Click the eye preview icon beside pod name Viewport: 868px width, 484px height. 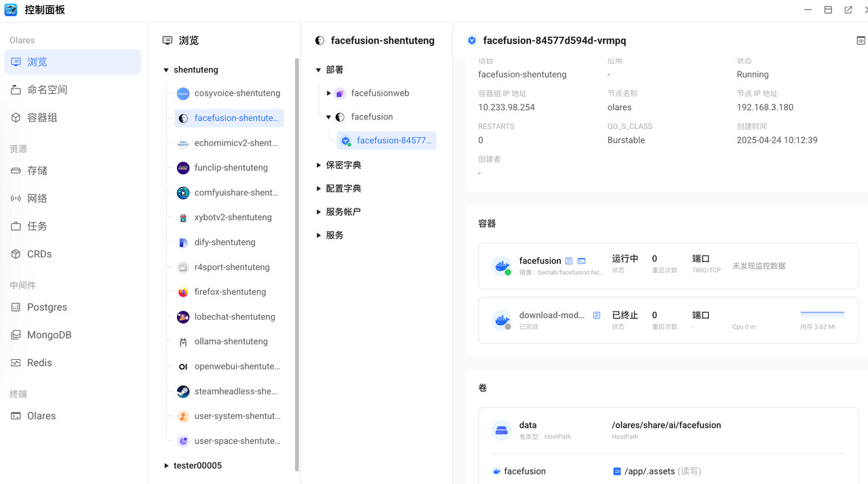pos(861,41)
